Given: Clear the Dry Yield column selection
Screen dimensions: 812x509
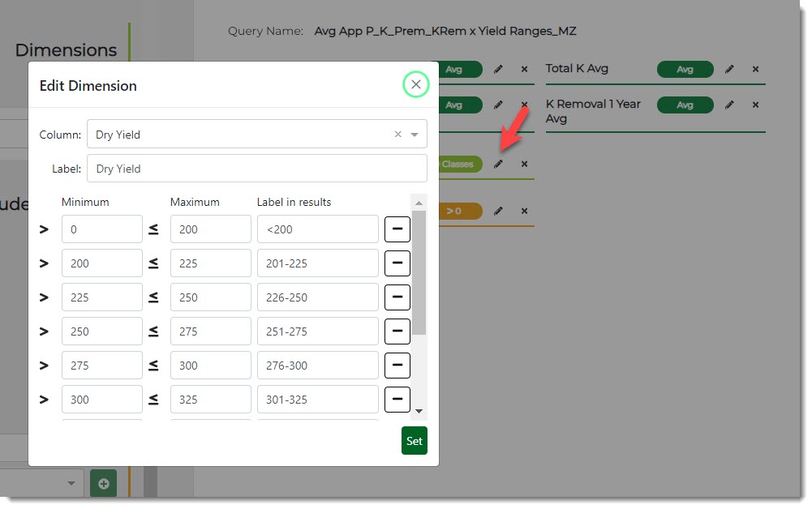Looking at the screenshot, I should pos(397,135).
